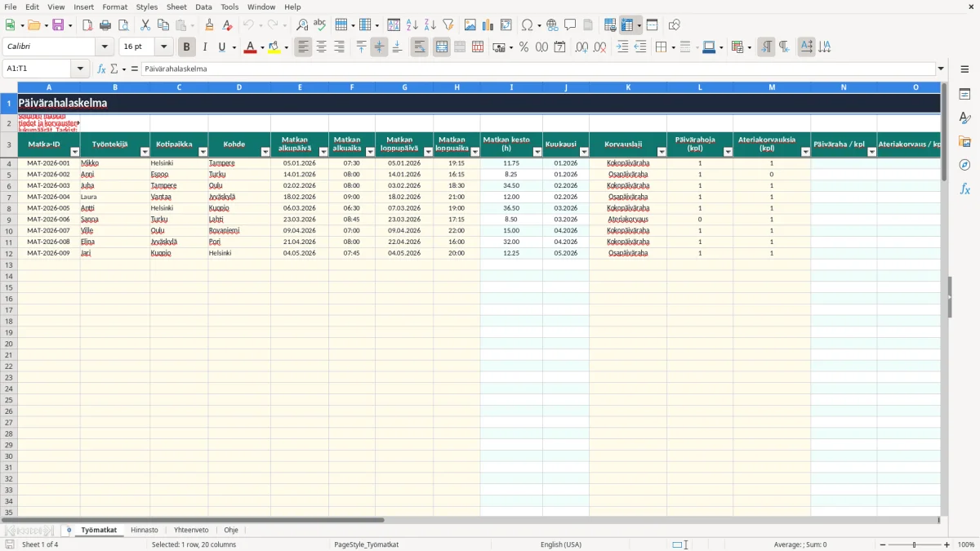The height and width of the screenshot is (551, 980).
Task: Select row header 7
Action: (x=9, y=197)
